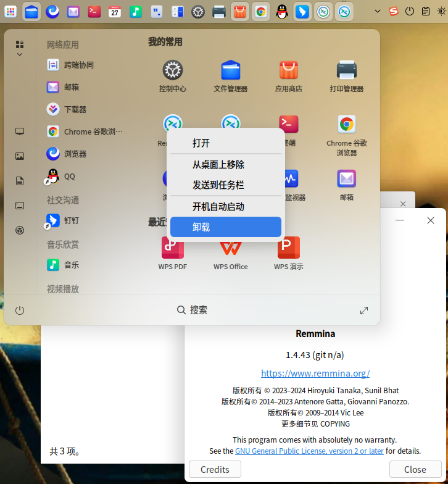
Task: Open the pictures icon in start menu sidebar
Action: pyautogui.click(x=20, y=156)
